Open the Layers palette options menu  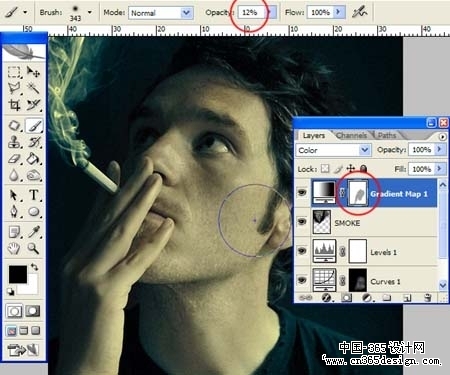pyautogui.click(x=442, y=137)
